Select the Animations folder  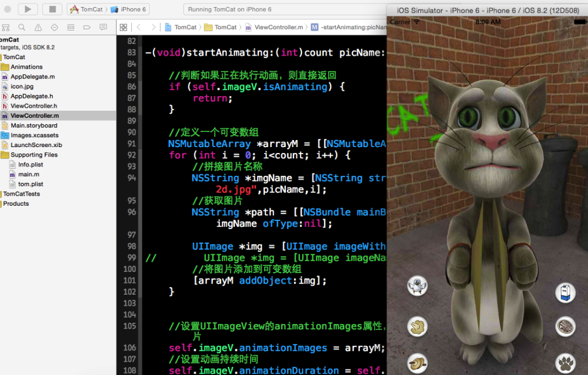point(22,67)
